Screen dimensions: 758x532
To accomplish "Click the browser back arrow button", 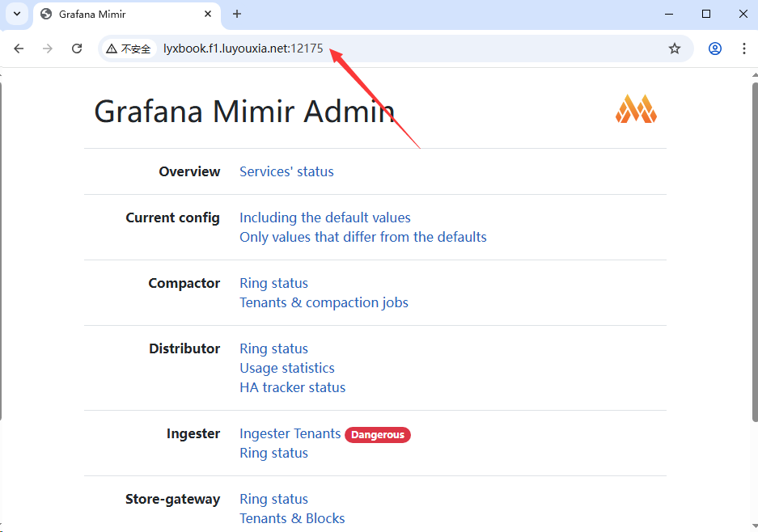I will (x=19, y=49).
